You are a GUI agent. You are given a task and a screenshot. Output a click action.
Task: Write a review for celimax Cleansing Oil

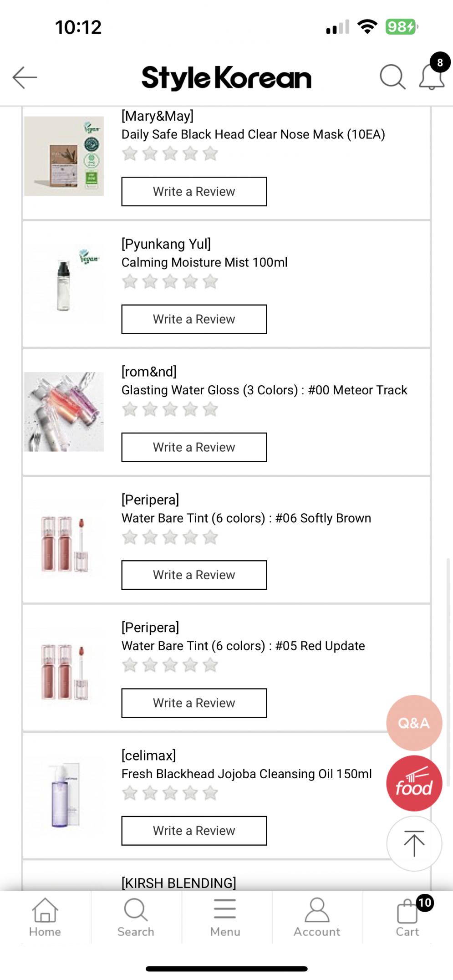[x=194, y=831]
